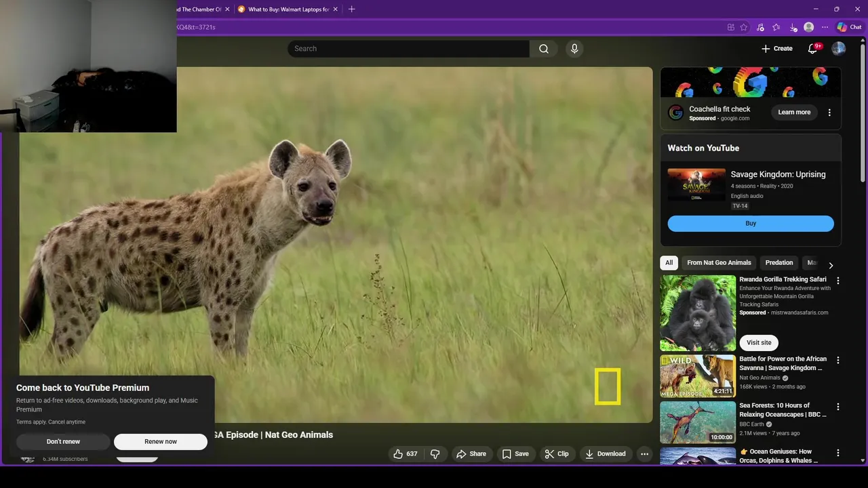Click the media control music icon
Viewport: 868px width, 488px height.
tap(760, 27)
